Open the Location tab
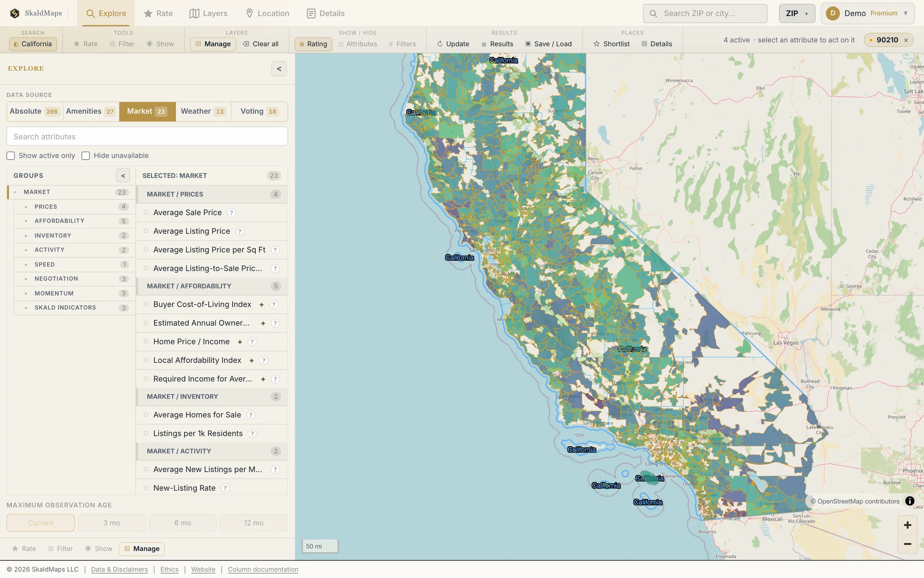This screenshot has height=578, width=924. tap(267, 13)
